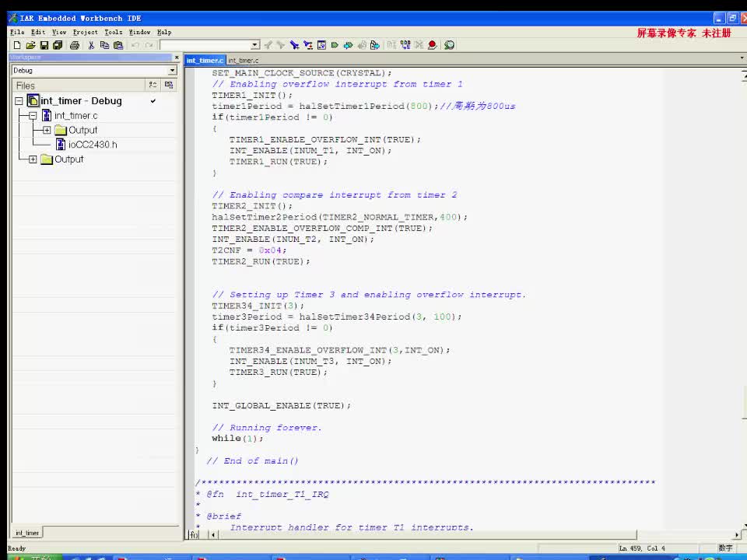Click the INT_GLOBAL_ENABLE(TRUE); line
The image size is (747, 560).
[x=281, y=406]
